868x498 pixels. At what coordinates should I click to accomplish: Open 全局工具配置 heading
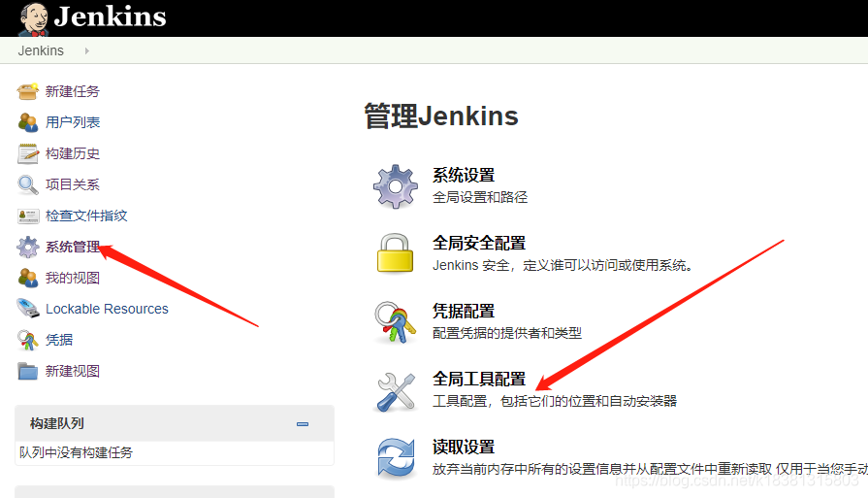[x=479, y=379]
